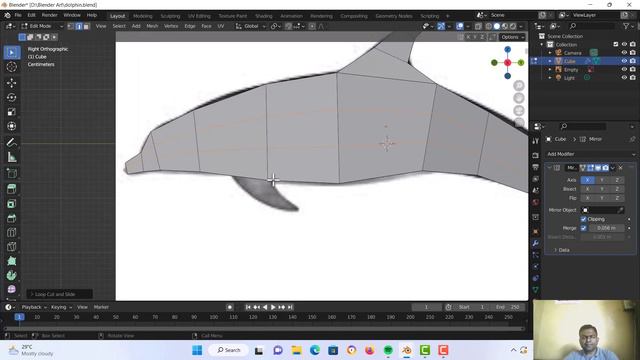Image resolution: width=640 pixels, height=360 pixels.
Task: Toggle Mirror Axis X
Action: click(x=587, y=180)
